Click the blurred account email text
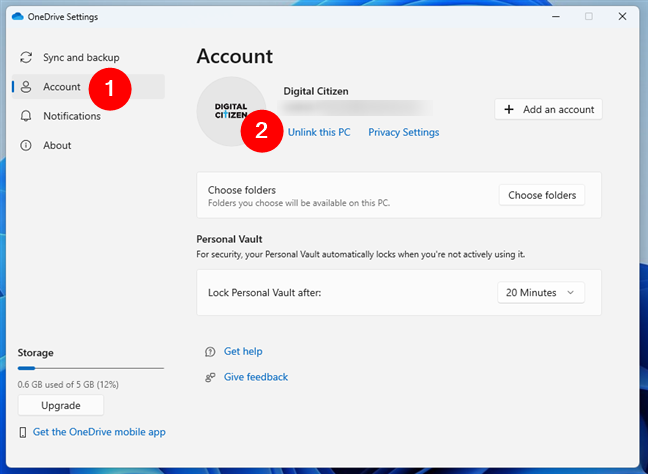Image resolution: width=648 pixels, height=474 pixels. (355, 107)
